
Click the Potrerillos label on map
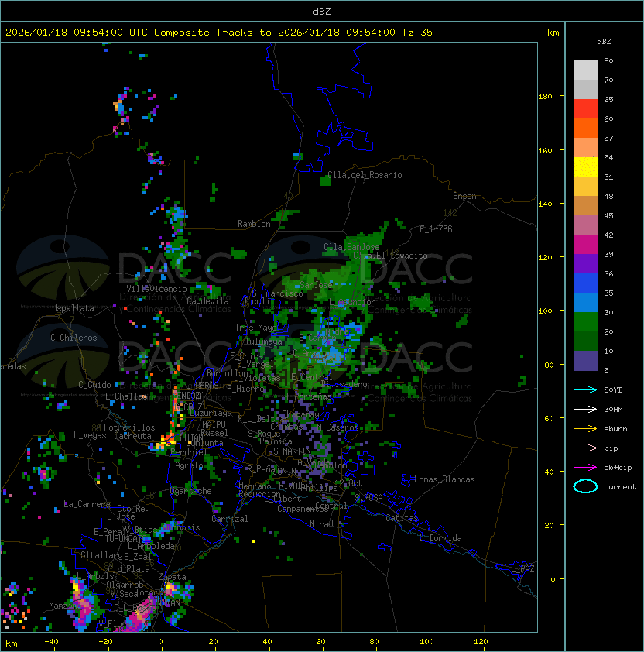point(129,427)
